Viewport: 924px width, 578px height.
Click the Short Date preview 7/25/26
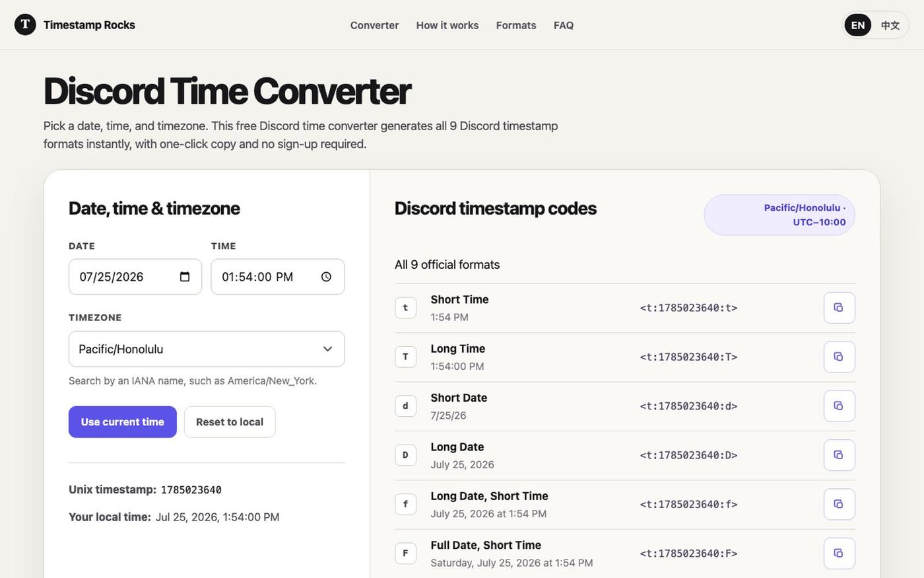coord(448,415)
